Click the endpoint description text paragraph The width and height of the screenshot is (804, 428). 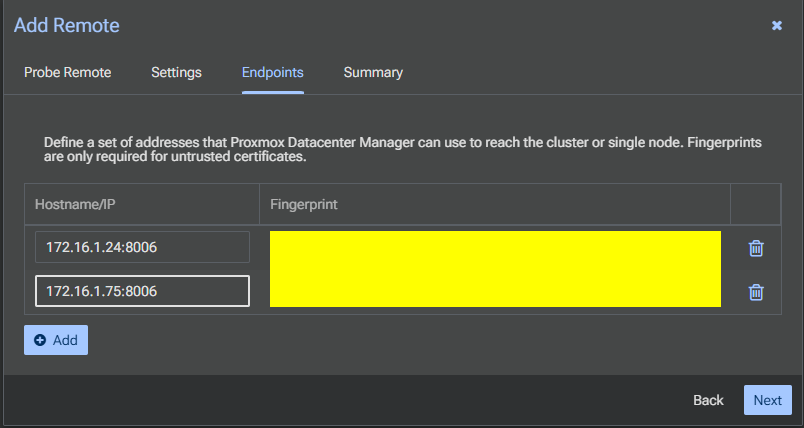(x=402, y=150)
